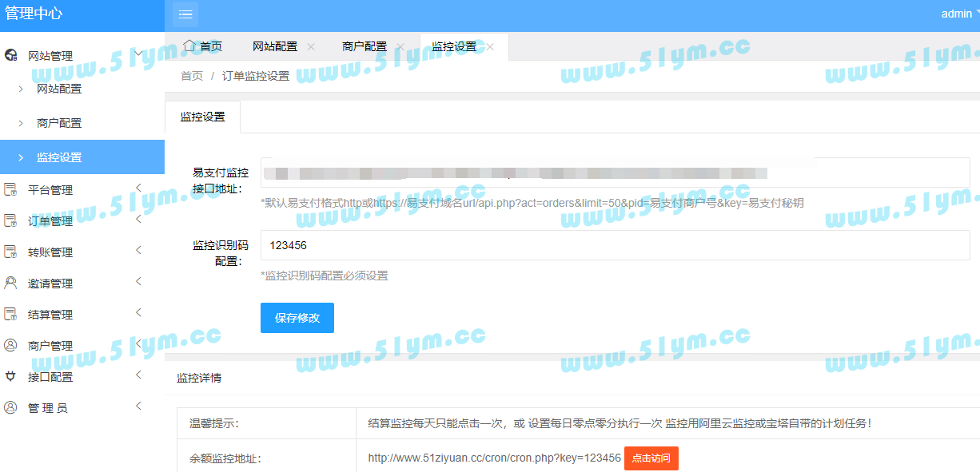Click the 网站管理 globe icon
980x472 pixels.
pos(11,56)
